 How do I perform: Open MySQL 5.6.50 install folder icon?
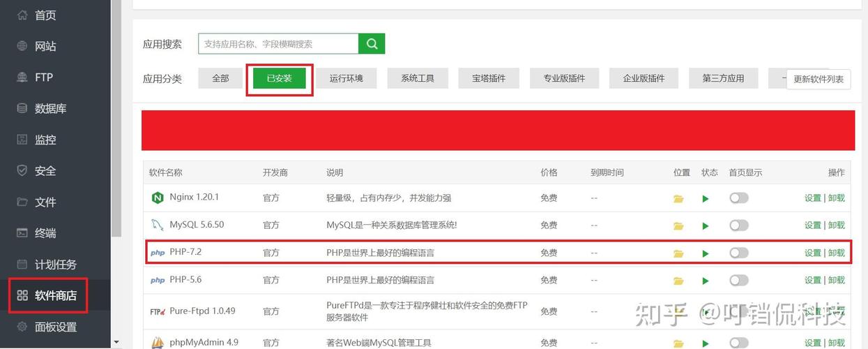tap(678, 226)
